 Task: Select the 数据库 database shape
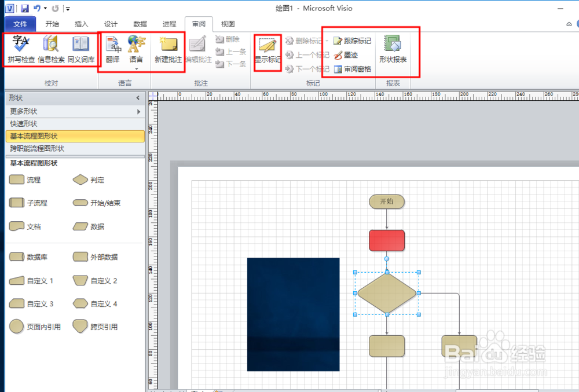pos(28,257)
